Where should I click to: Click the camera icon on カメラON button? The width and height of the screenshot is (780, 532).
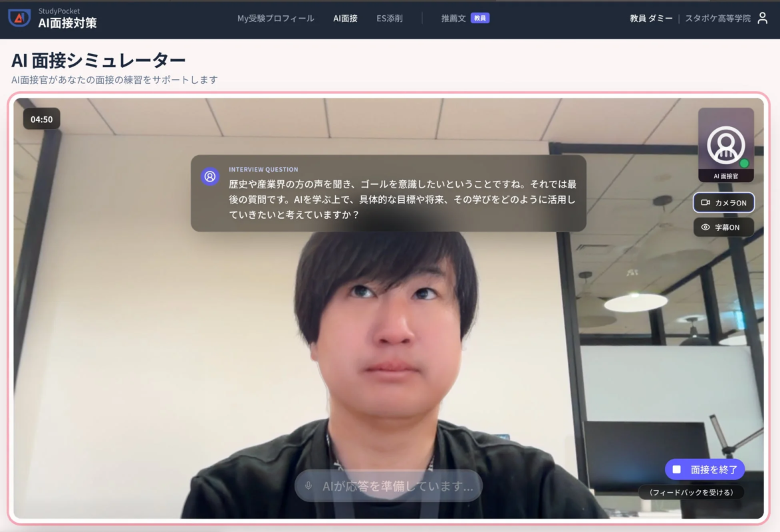[x=705, y=203]
